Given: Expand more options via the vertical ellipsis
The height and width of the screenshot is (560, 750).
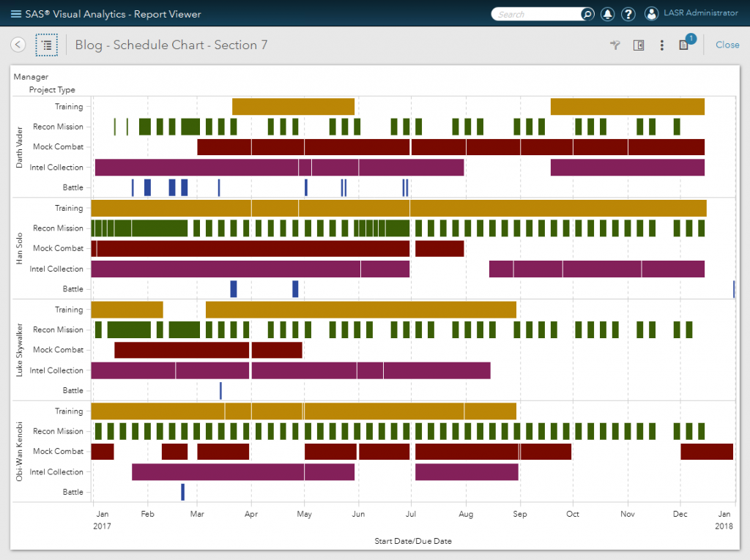Looking at the screenshot, I should pyautogui.click(x=661, y=45).
